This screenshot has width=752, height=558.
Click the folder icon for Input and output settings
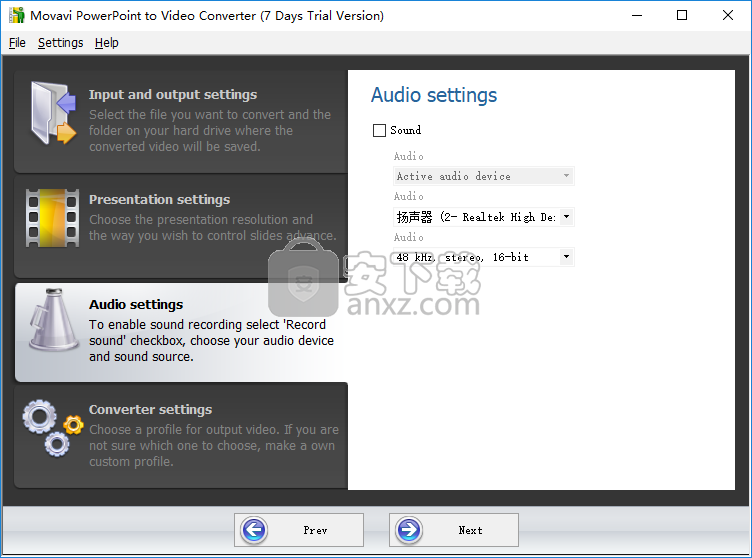pos(53,113)
